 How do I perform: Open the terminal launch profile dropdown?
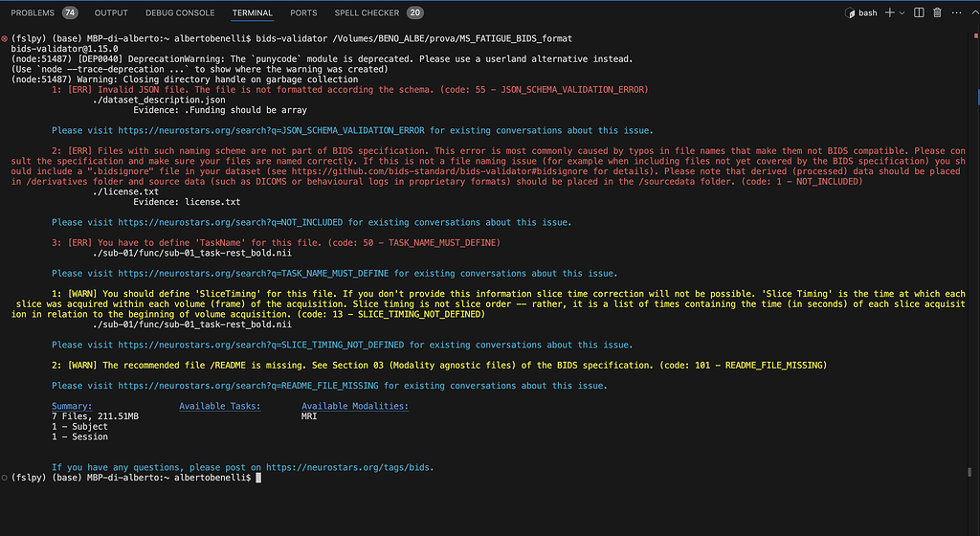(x=902, y=13)
